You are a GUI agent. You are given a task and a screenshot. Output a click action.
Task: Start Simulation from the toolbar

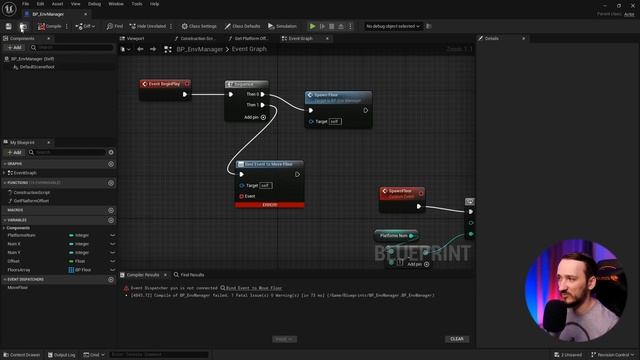[282, 26]
